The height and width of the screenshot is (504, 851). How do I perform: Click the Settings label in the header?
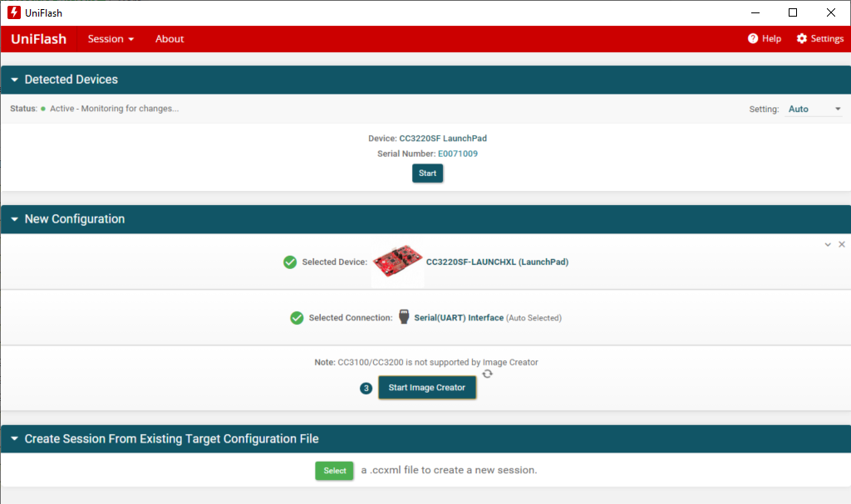pyautogui.click(x=827, y=38)
